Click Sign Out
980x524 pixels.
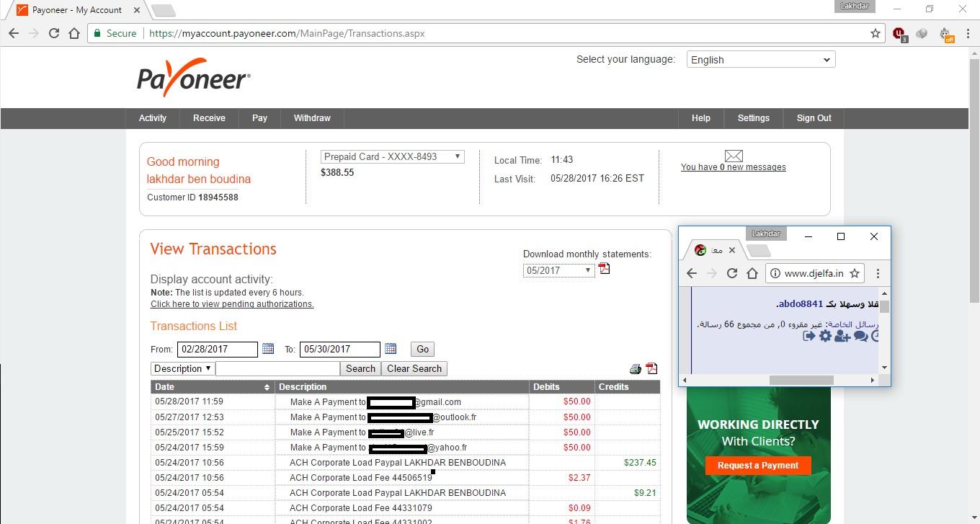coord(814,118)
